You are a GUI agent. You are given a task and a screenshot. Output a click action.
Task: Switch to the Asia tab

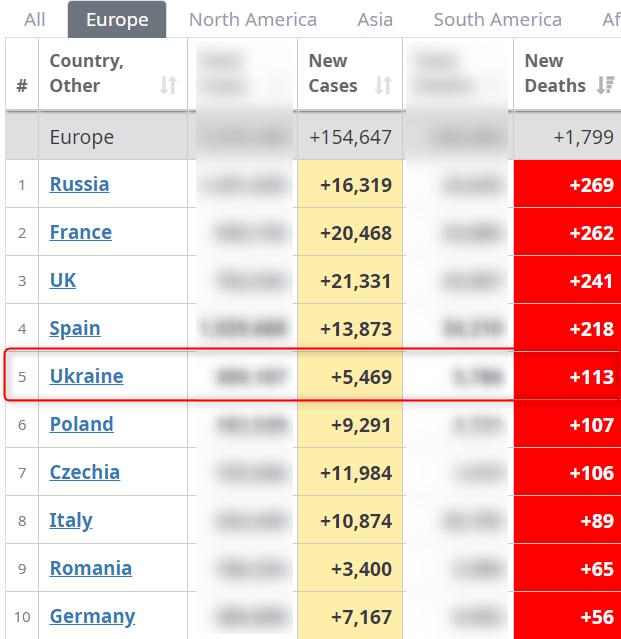(375, 20)
